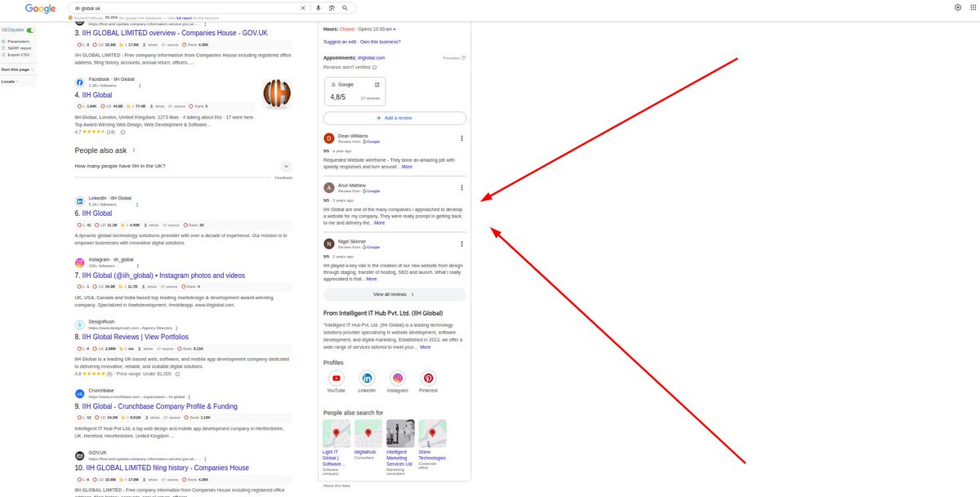Open Nigel Skinner review options menu
Viewport: 980px width, 497px height.
tap(461, 243)
